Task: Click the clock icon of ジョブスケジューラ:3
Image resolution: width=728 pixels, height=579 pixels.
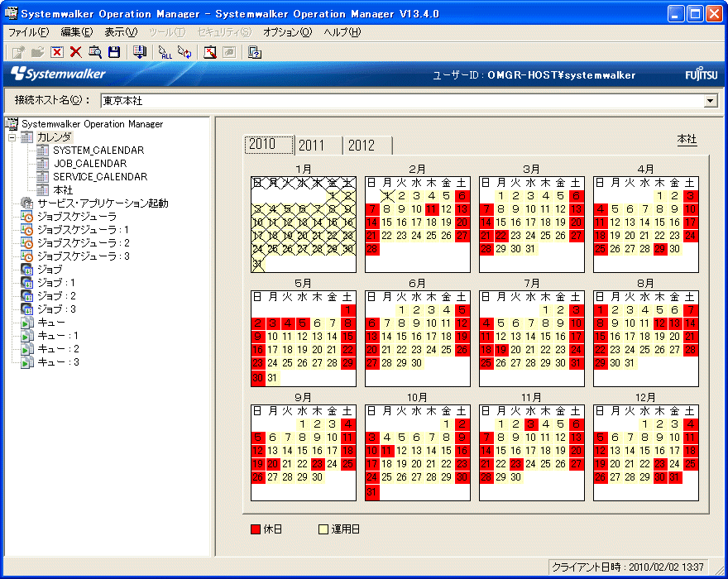Action: pos(27,256)
